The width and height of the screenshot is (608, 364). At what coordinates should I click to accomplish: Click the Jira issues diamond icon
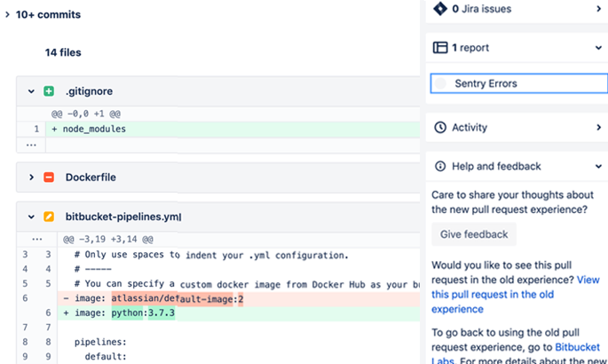pos(439,9)
